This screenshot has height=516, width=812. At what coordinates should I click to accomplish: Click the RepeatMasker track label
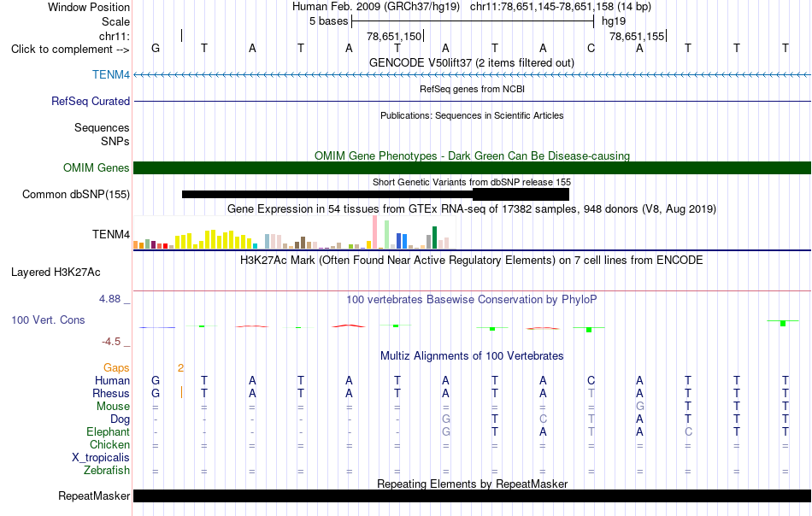pos(94,495)
